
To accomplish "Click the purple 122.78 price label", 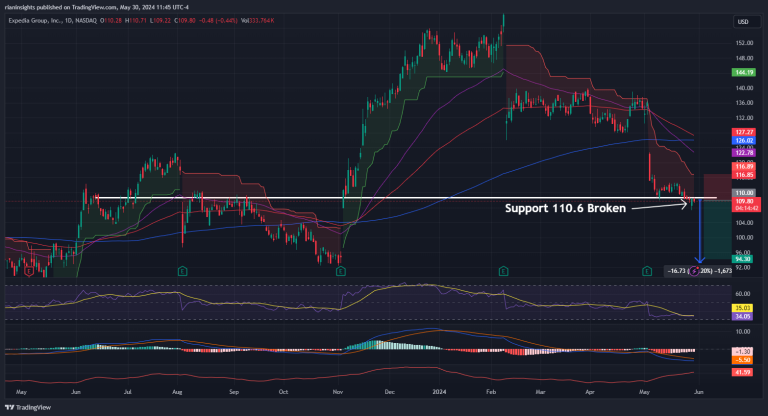I will (743, 152).
